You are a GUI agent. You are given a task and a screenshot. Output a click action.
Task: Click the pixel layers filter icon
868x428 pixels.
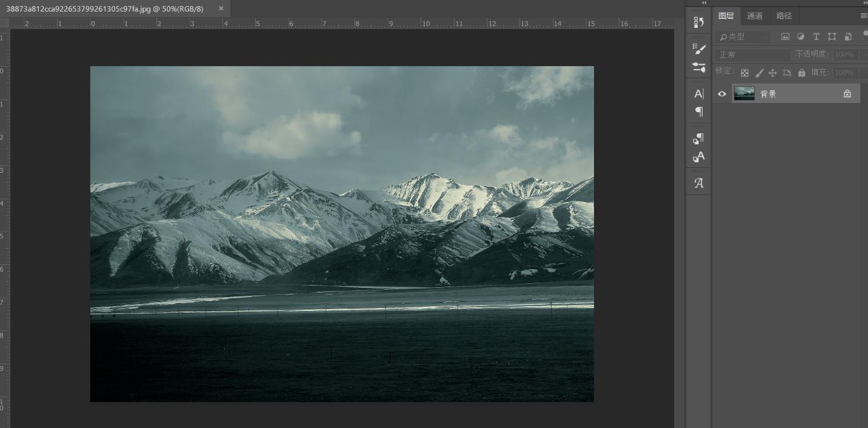point(786,36)
